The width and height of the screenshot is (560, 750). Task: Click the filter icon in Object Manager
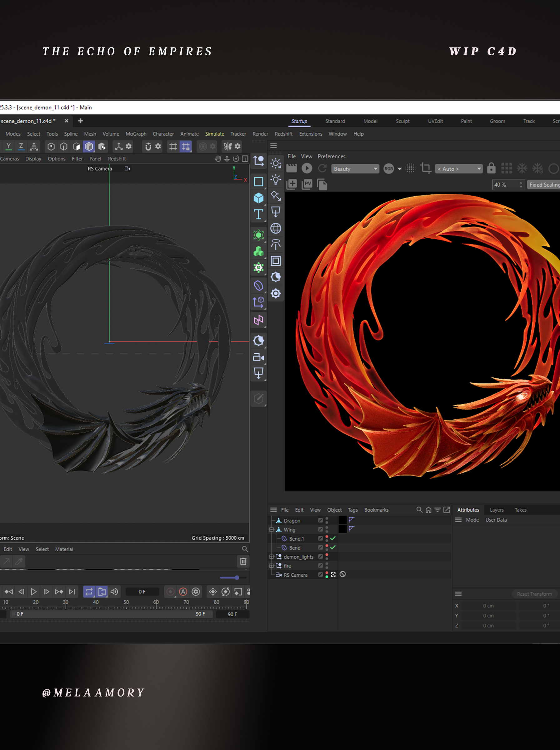pos(437,510)
